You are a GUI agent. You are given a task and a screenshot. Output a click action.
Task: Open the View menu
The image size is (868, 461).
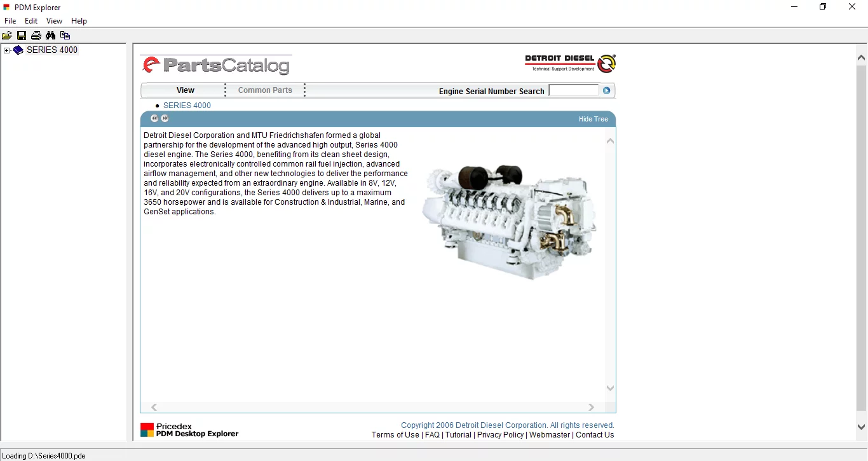tap(54, 21)
